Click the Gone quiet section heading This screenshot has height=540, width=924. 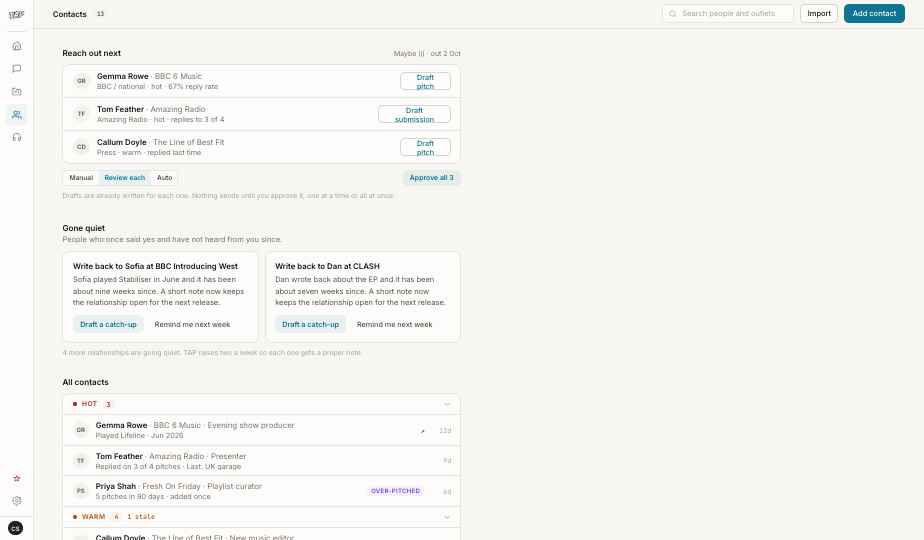click(x=84, y=228)
